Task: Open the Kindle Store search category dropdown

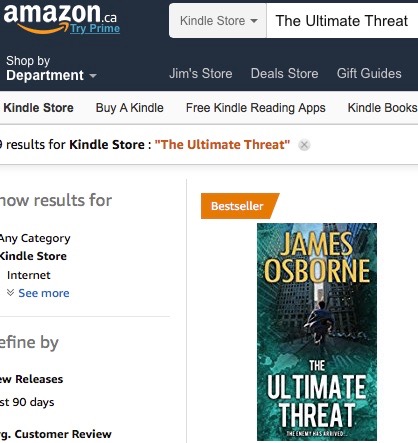Action: tap(218, 21)
